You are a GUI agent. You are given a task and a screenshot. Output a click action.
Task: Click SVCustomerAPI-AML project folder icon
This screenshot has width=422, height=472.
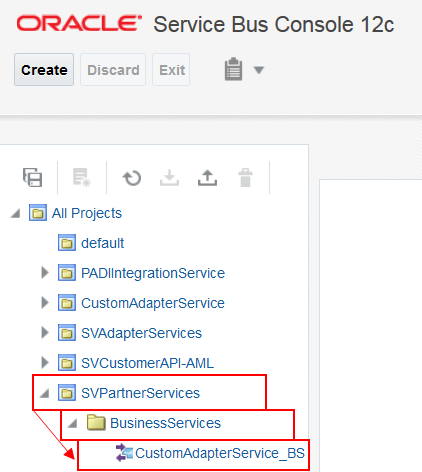click(x=67, y=362)
